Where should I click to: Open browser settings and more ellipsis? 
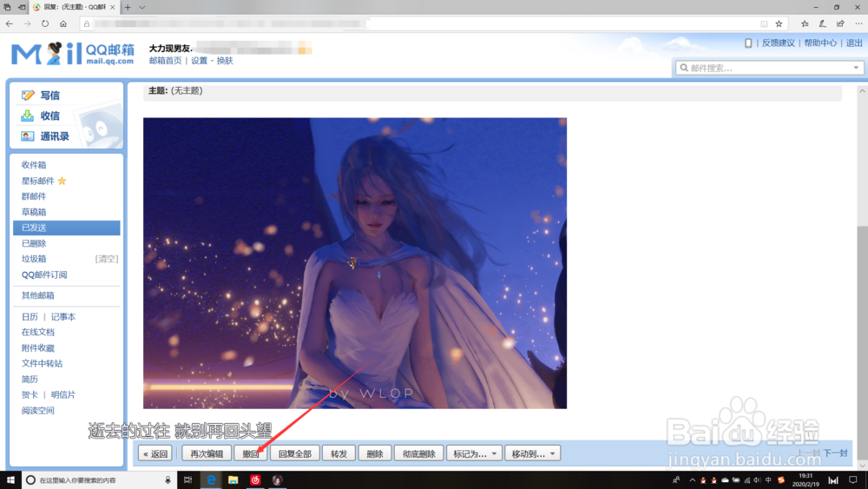[x=858, y=23]
